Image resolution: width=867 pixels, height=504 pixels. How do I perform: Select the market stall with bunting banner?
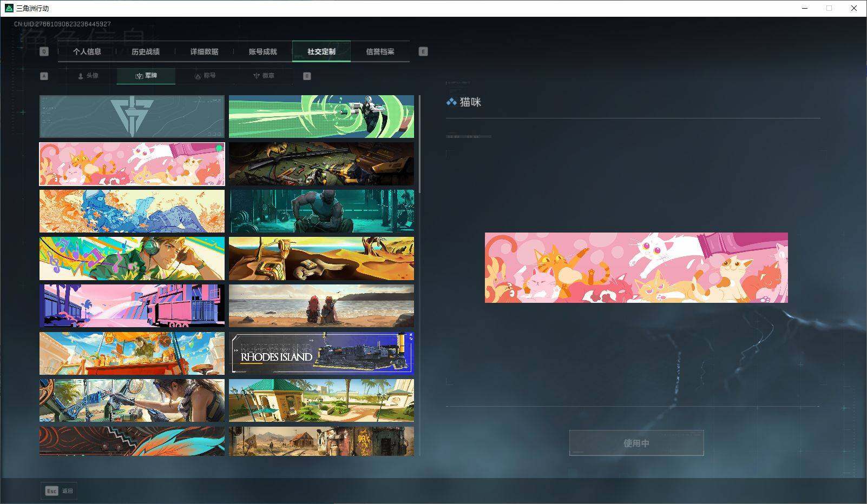click(x=132, y=354)
